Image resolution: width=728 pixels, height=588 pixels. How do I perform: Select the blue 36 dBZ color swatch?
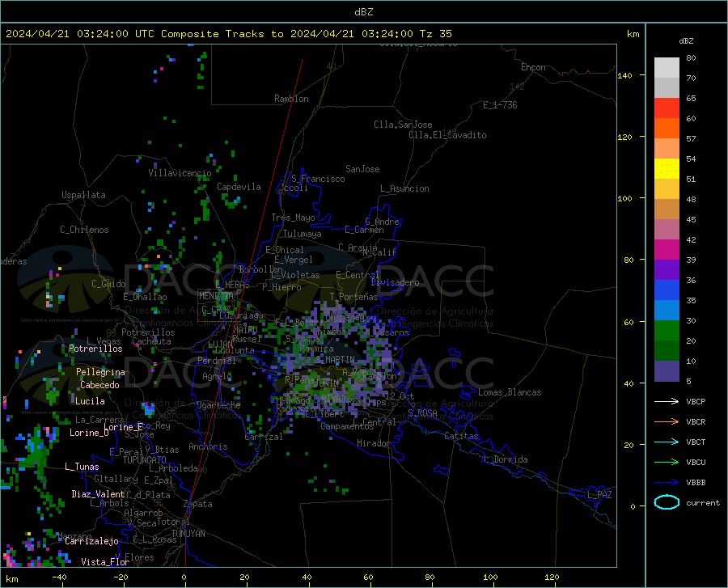667,290
